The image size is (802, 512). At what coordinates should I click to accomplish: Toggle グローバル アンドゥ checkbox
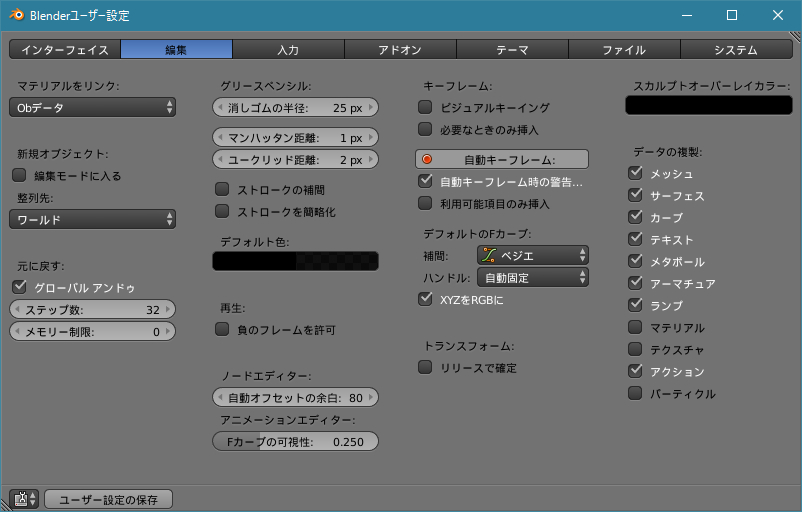(x=19, y=287)
